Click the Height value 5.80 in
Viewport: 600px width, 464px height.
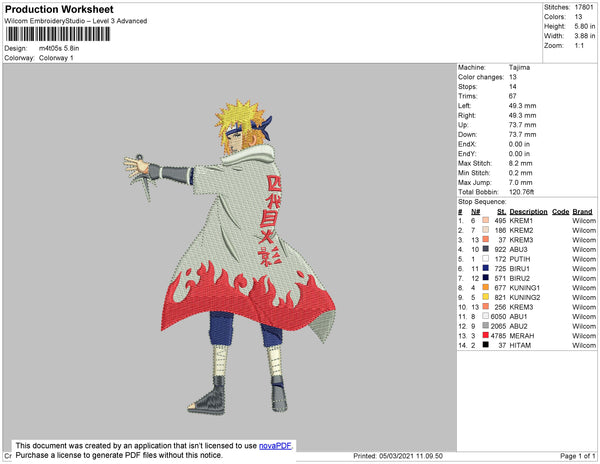pyautogui.click(x=585, y=26)
